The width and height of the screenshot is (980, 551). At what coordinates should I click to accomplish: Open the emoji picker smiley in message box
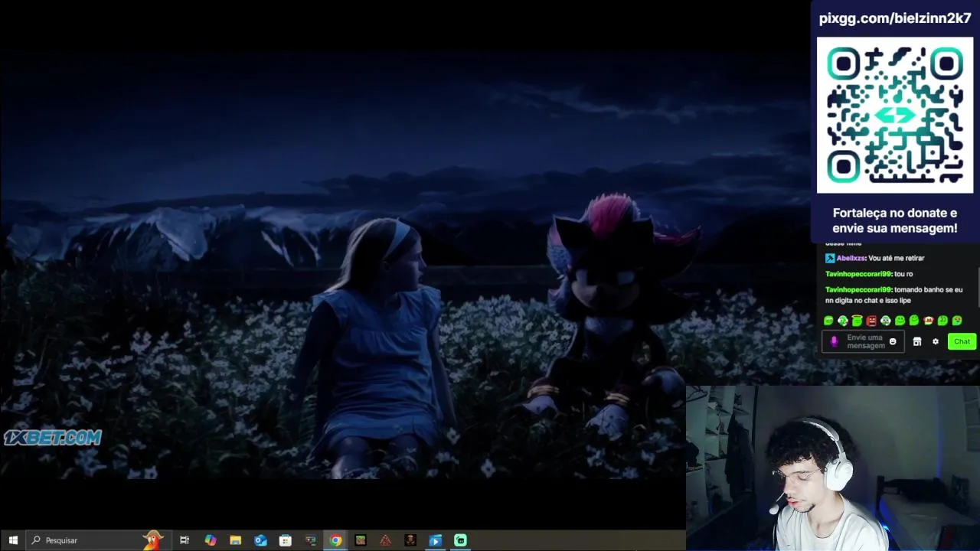[x=893, y=341]
